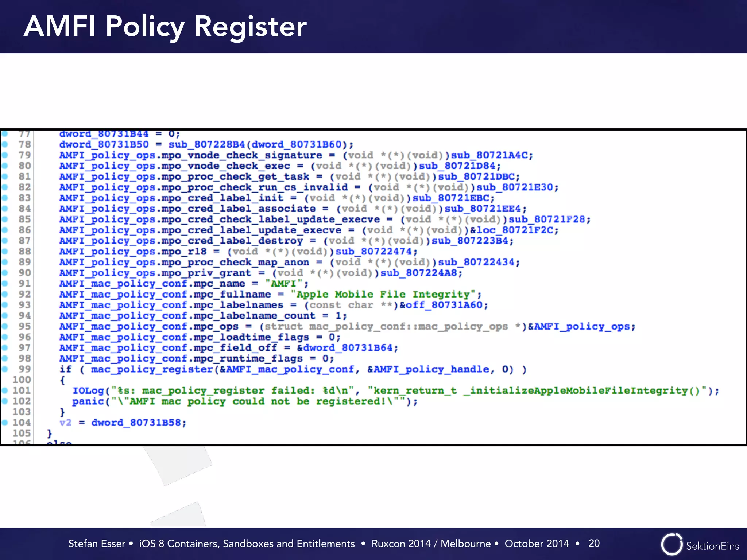This screenshot has height=560, width=747.
Task: Select sub_80721D84 function reference
Action: click(457, 166)
